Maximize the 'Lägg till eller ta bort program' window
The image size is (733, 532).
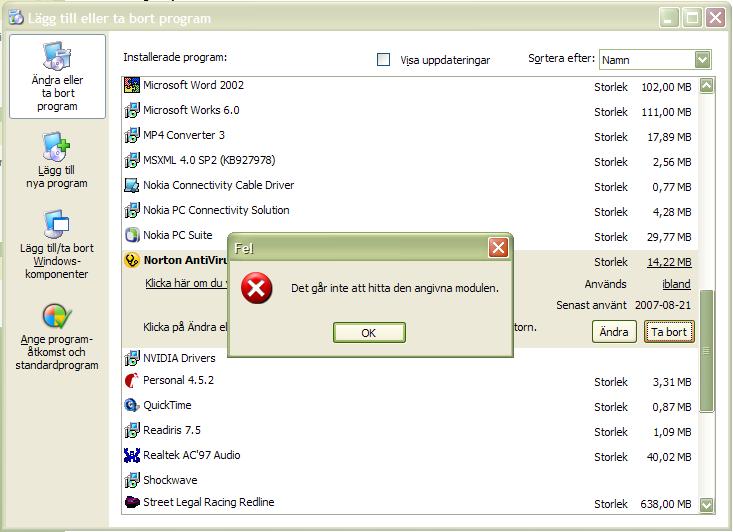click(x=692, y=18)
